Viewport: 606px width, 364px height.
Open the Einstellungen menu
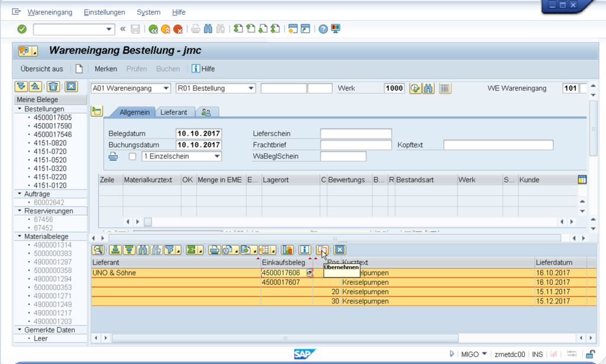pyautogui.click(x=104, y=12)
